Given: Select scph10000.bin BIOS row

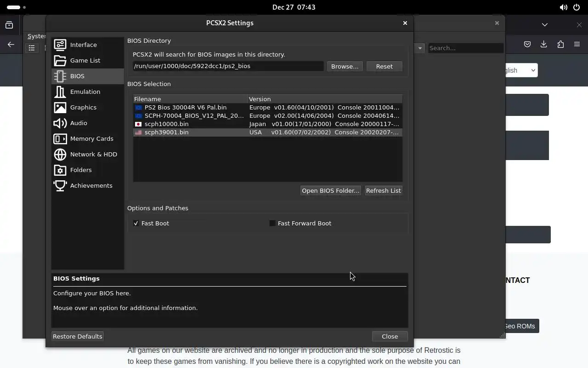Looking at the screenshot, I should point(268,124).
